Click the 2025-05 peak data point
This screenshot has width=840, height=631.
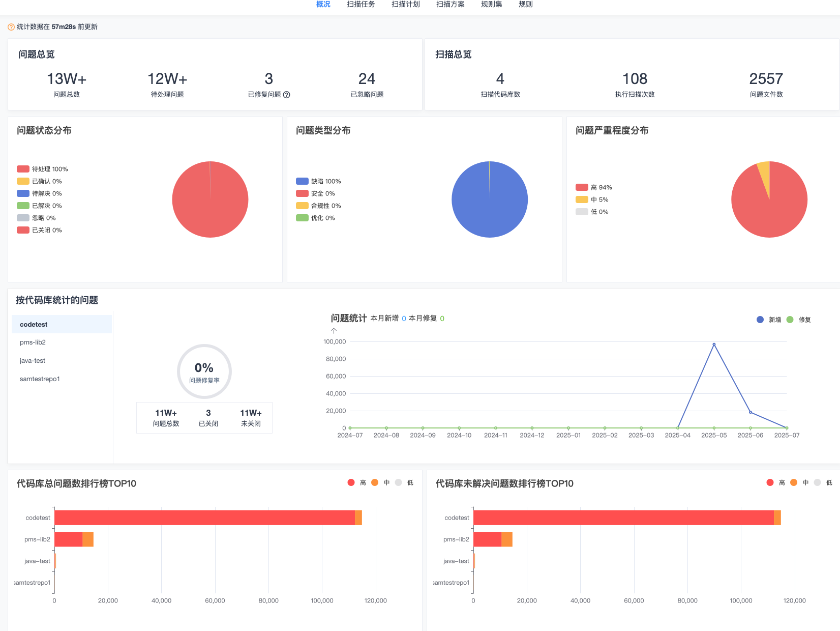tap(714, 345)
